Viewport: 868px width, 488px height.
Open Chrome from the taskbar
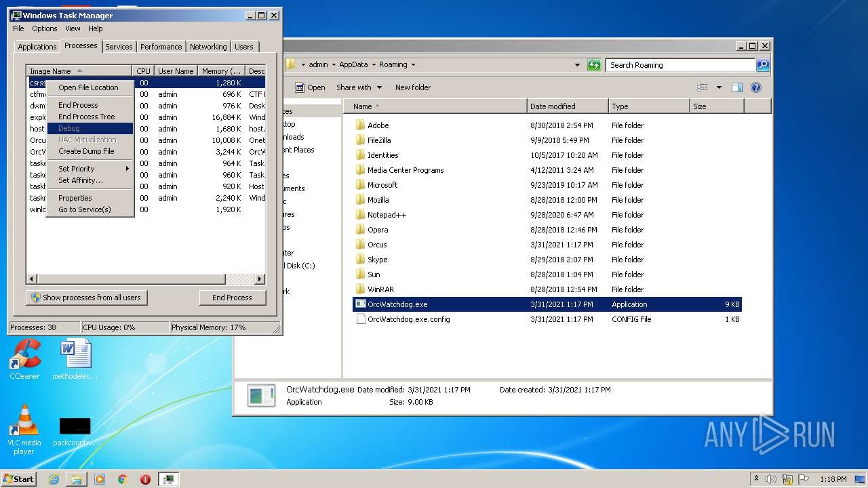[x=123, y=479]
